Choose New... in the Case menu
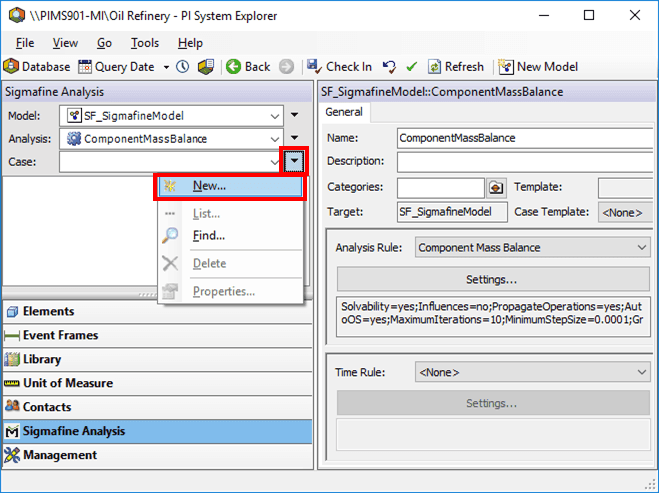The height and width of the screenshot is (493, 659). (230, 186)
